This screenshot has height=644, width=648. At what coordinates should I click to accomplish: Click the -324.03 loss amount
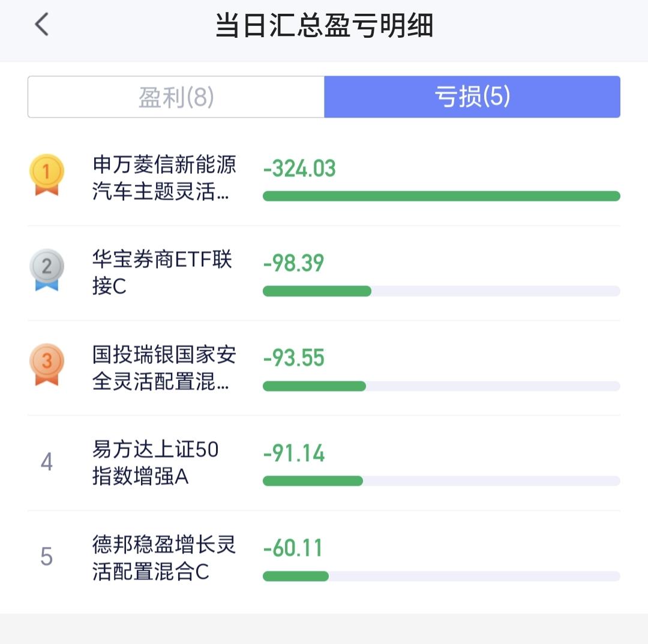299,168
